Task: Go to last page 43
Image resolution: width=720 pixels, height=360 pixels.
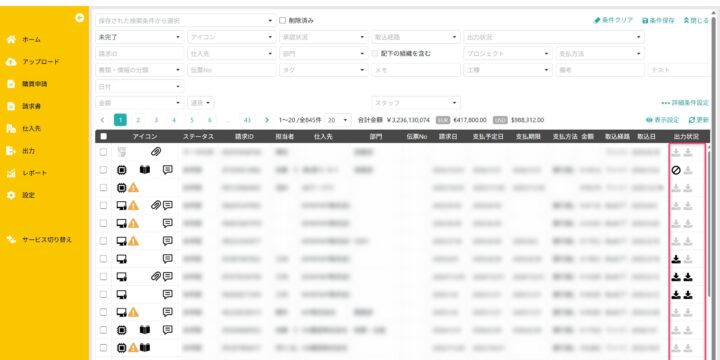Action: (248, 120)
